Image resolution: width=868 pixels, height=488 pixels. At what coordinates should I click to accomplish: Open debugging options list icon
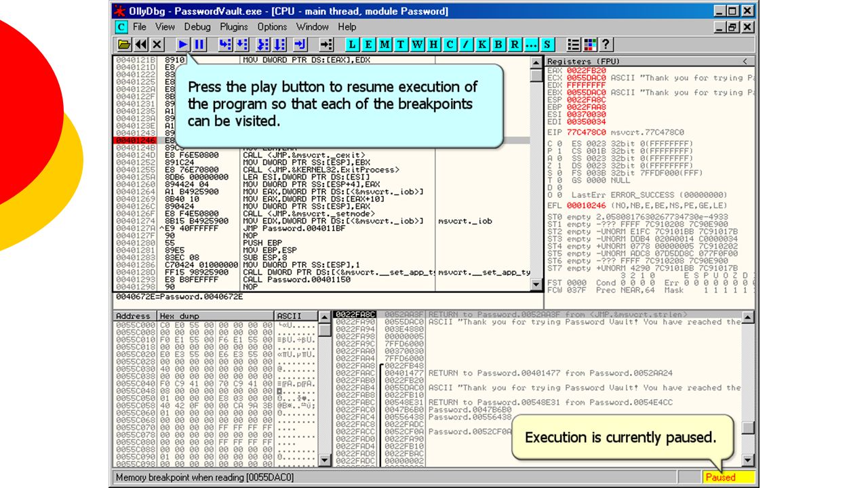tap(574, 44)
